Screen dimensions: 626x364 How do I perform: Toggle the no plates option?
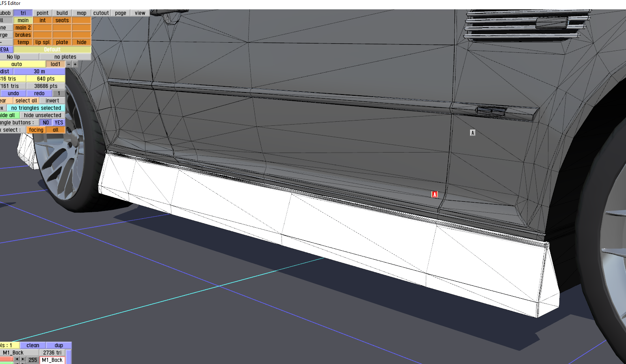pos(65,57)
